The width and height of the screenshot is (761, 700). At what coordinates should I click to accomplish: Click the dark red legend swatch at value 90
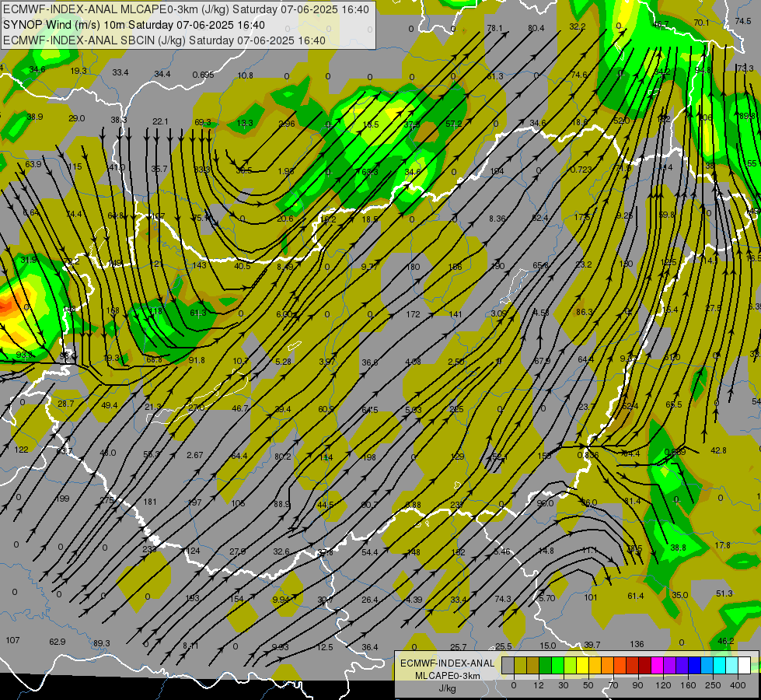coord(644,665)
